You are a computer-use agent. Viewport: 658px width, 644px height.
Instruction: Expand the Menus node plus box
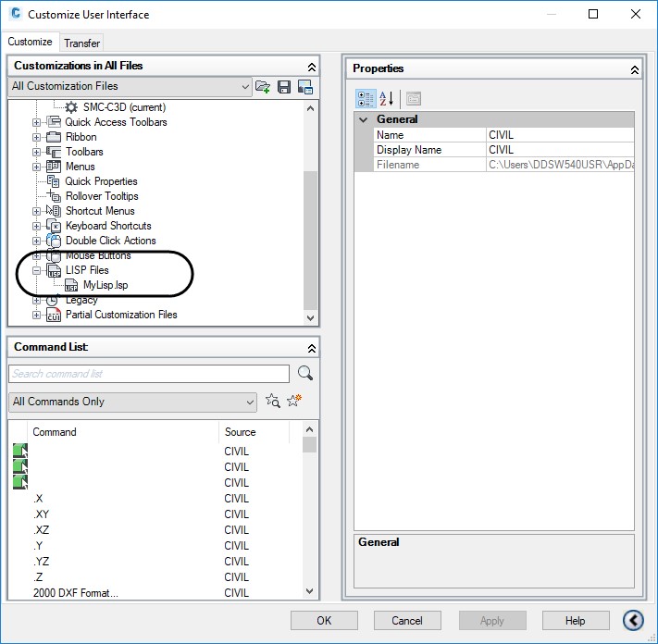[x=36, y=167]
